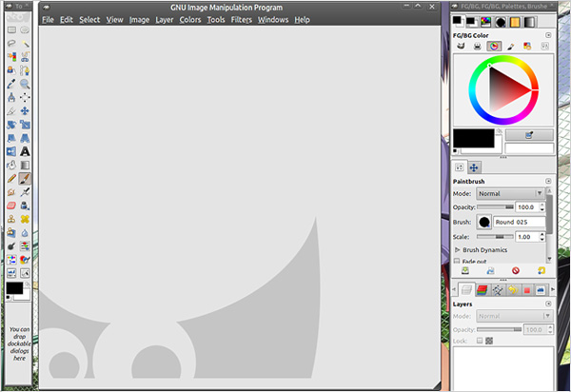Activate the Perspective Clone tool
571x392 pixels.
pyautogui.click(x=11, y=232)
